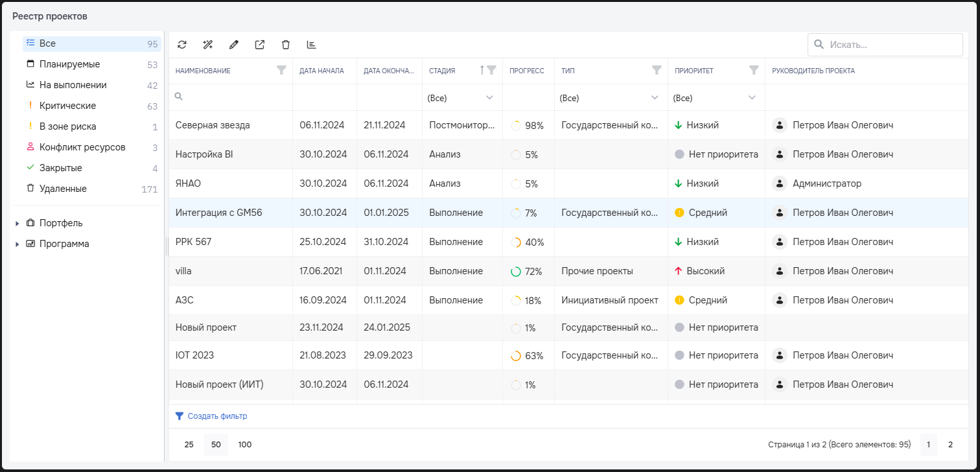Click the grey priority dot in Новый проект (ИИТ) row

(x=679, y=384)
